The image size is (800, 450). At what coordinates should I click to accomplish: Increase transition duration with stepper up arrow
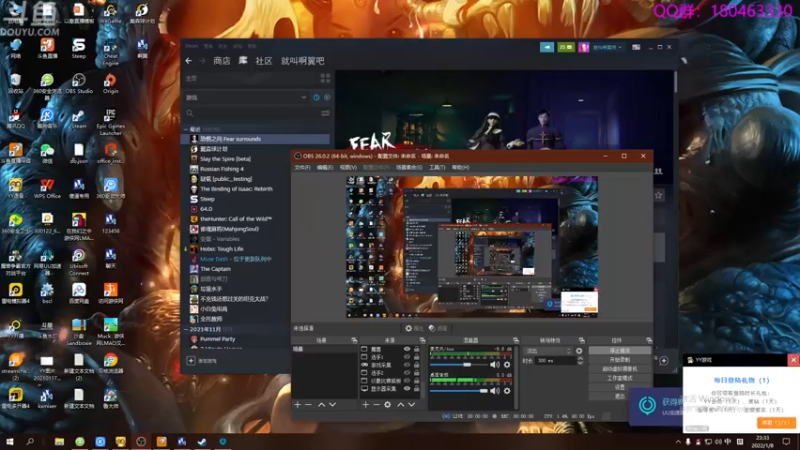click(x=580, y=359)
